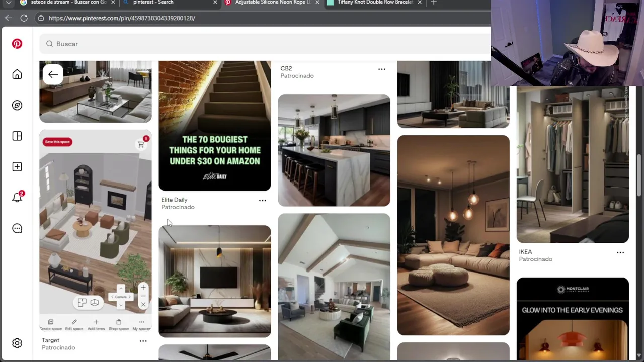
Task: Open Montclair Glow Into Early Evenings pin
Action: [573, 319]
